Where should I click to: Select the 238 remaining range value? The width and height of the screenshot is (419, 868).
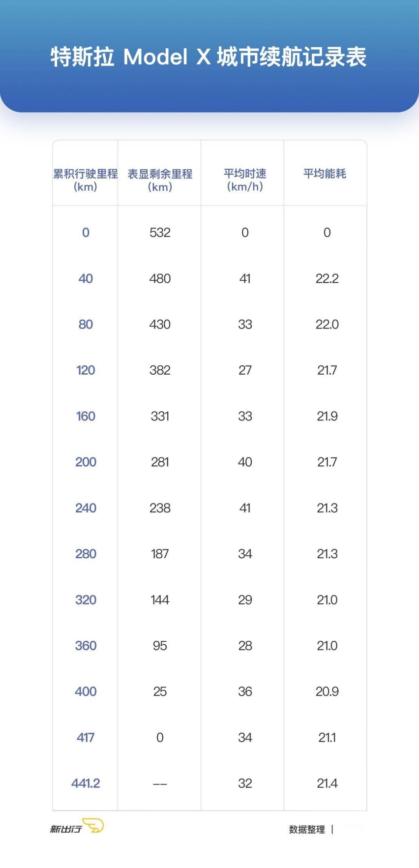[160, 508]
